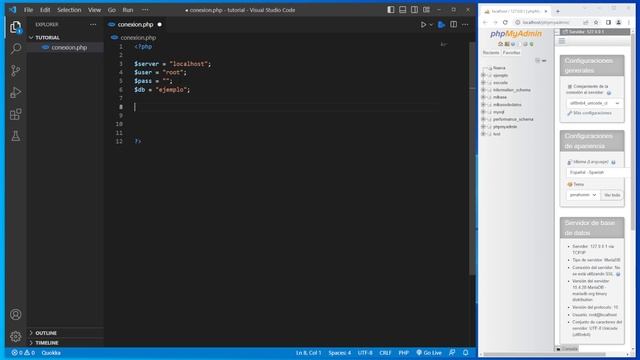Open the browser profile icon
The image size is (640, 360).
(x=618, y=22)
